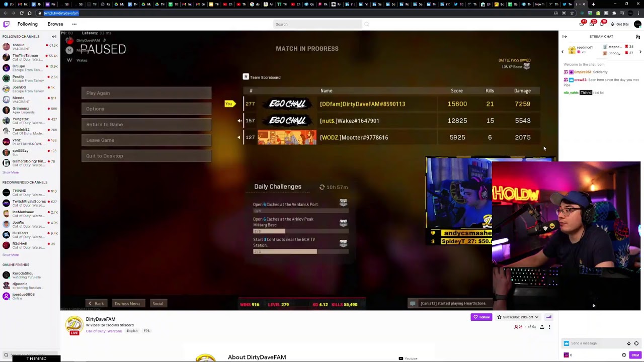Open Grimmmz channel in sidebar
Screen dimensions: 644x362
[29, 110]
